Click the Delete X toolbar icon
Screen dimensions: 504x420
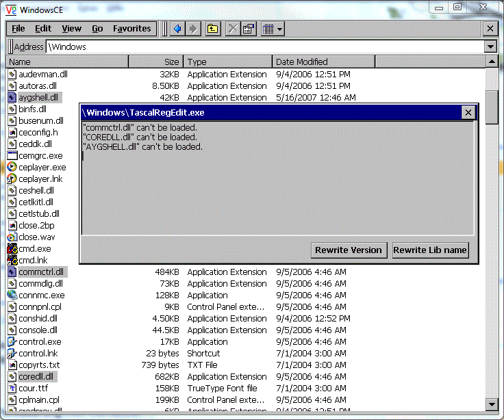tap(233, 29)
